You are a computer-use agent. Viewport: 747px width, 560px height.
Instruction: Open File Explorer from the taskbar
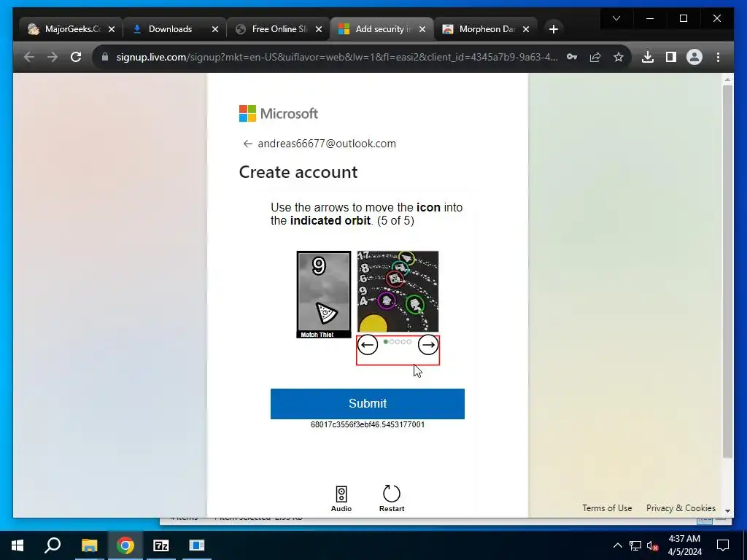pyautogui.click(x=89, y=545)
